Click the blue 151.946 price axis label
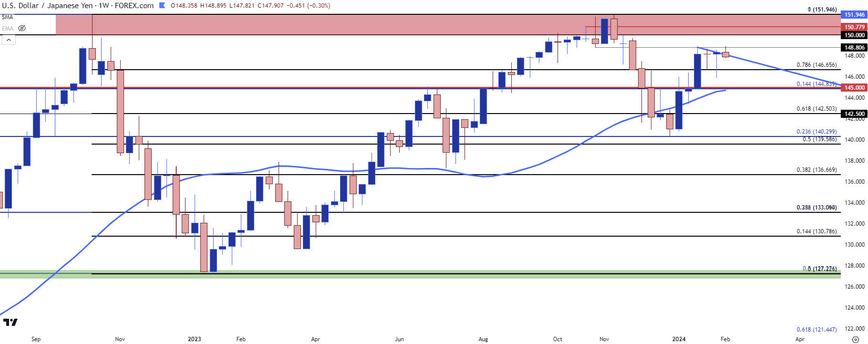 pyautogui.click(x=854, y=15)
